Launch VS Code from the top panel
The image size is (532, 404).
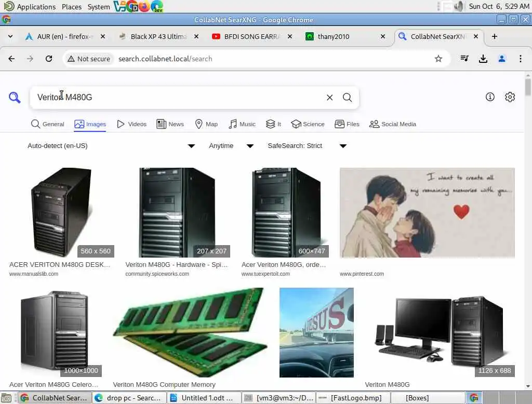[x=119, y=6]
